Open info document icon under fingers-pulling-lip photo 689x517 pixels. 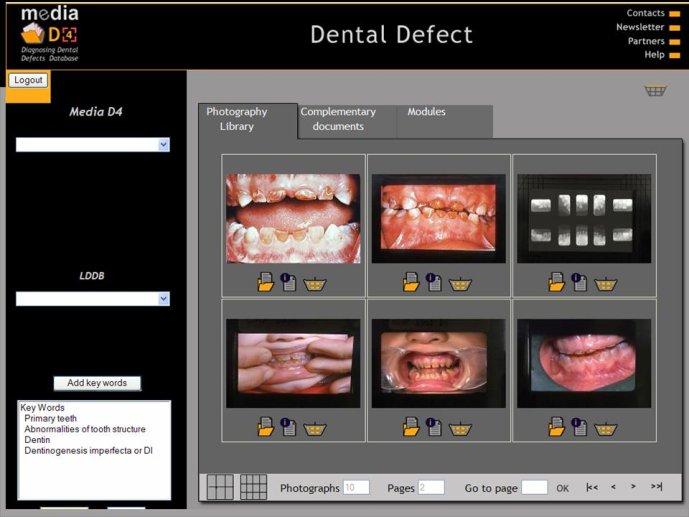288,427
